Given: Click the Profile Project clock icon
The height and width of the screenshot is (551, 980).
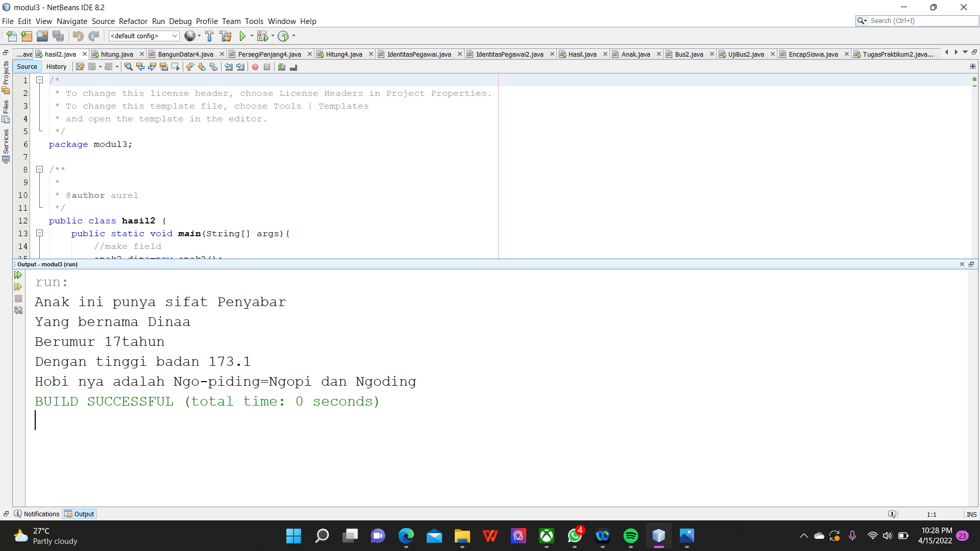Looking at the screenshot, I should (283, 36).
